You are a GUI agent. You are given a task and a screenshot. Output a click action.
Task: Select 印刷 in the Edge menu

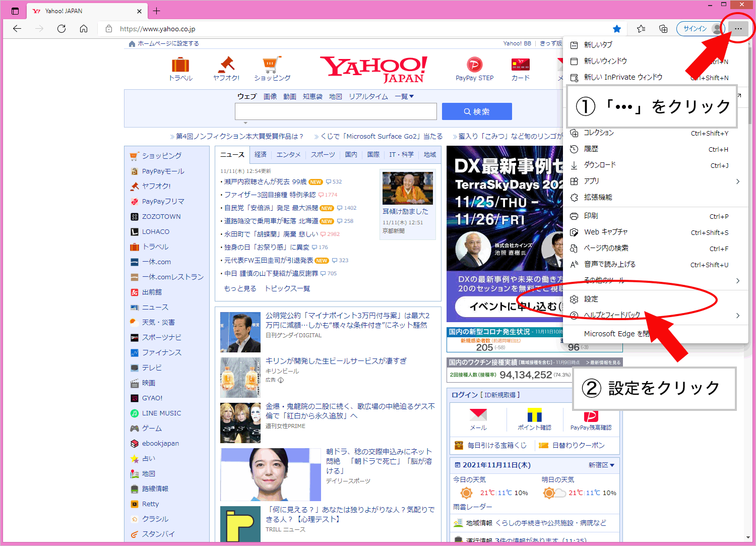655,216
